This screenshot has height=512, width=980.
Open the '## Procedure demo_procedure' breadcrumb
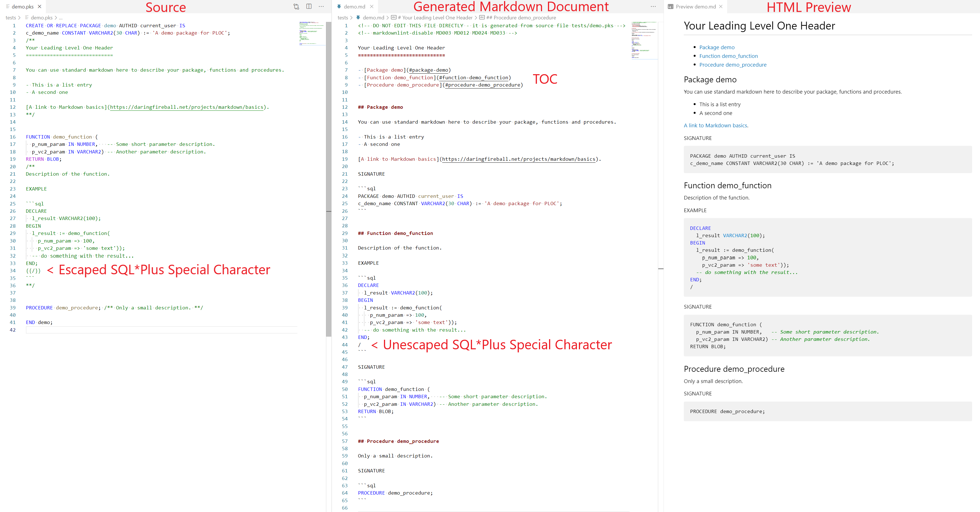point(521,17)
